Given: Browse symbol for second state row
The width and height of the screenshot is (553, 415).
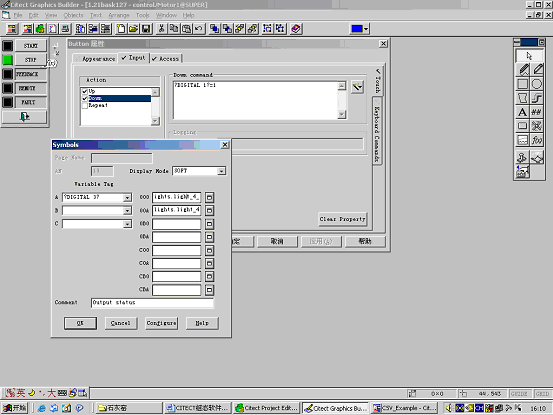Looking at the screenshot, I should 209,210.
